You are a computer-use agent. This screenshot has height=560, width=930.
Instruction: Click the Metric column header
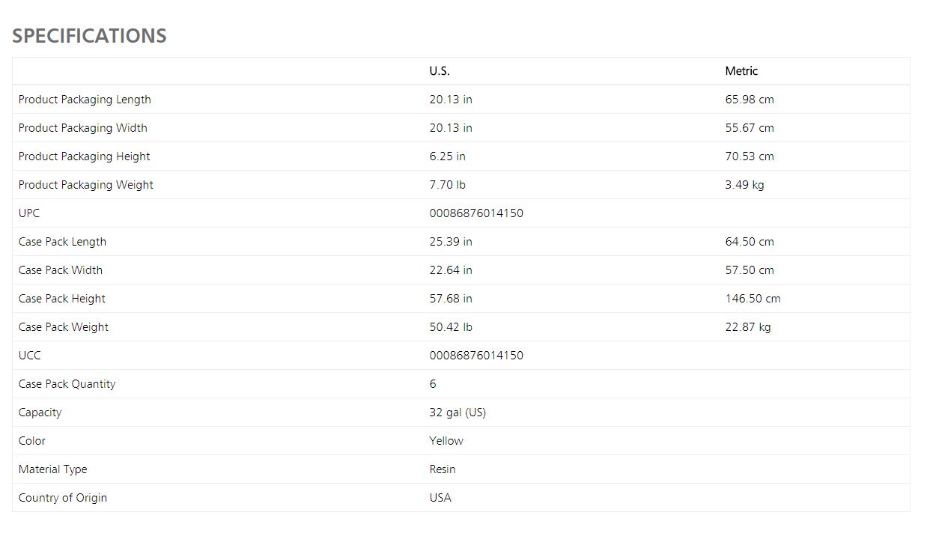point(741,71)
